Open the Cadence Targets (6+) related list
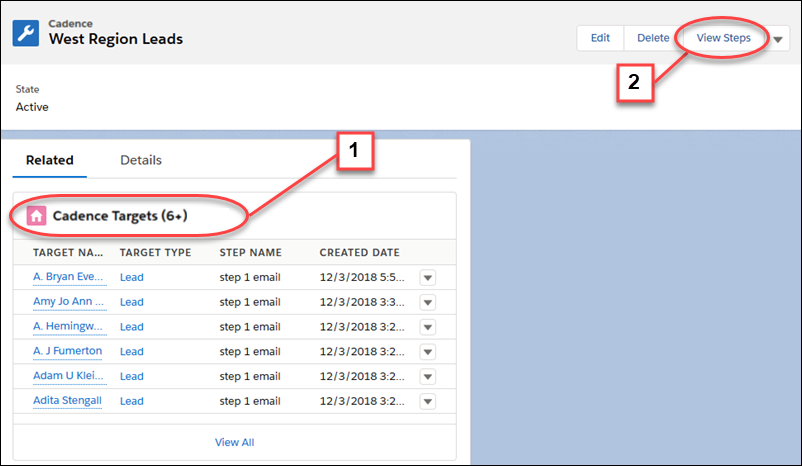The height and width of the screenshot is (466, 802). pyautogui.click(x=120, y=216)
